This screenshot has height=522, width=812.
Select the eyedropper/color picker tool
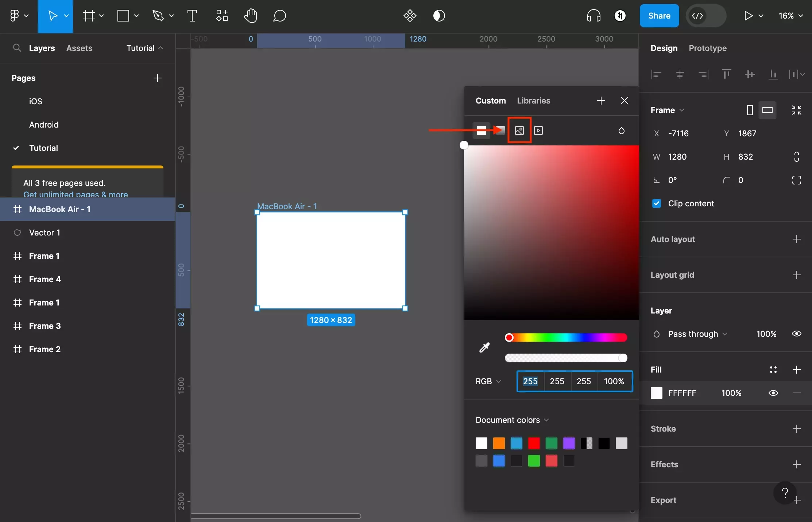484,347
